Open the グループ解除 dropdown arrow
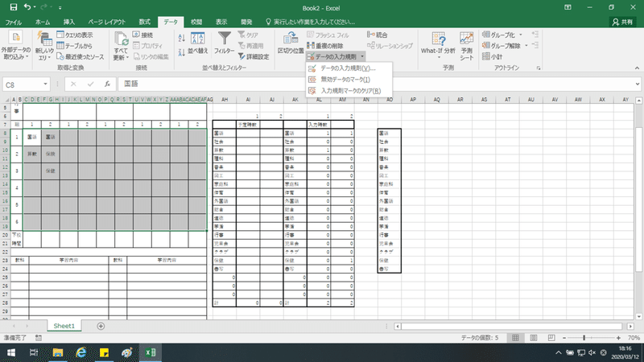 click(x=526, y=46)
